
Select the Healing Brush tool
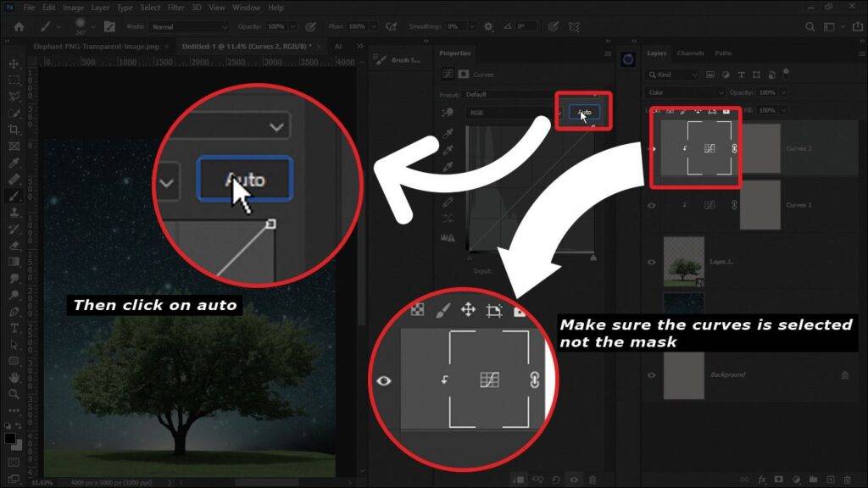[14, 180]
